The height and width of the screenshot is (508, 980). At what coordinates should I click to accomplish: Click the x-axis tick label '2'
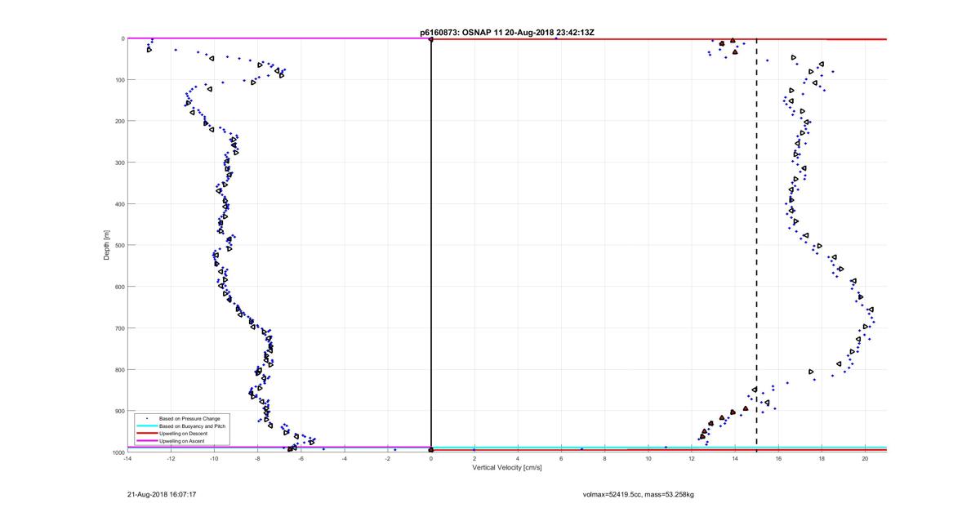coord(474,458)
